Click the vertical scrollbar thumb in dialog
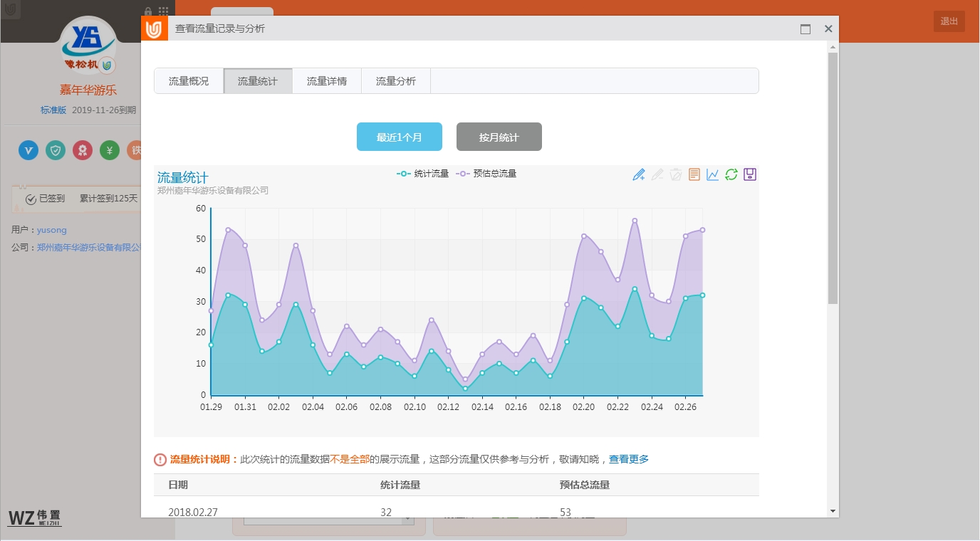 coord(833,178)
